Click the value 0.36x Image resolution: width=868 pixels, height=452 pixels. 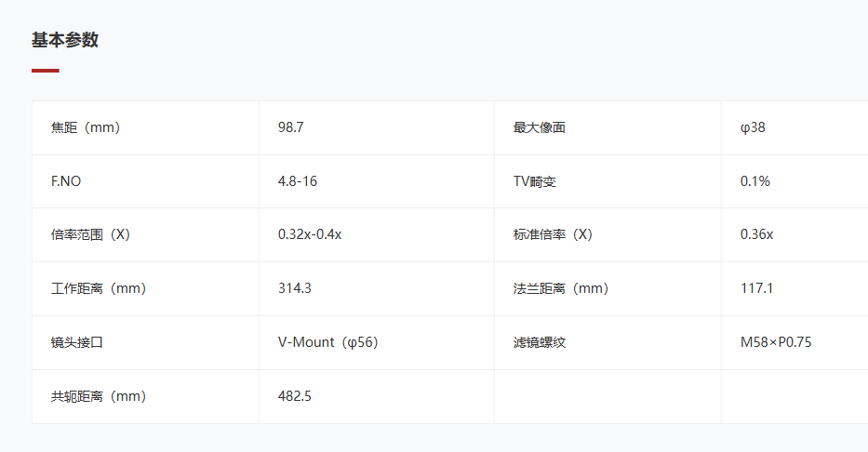(756, 234)
